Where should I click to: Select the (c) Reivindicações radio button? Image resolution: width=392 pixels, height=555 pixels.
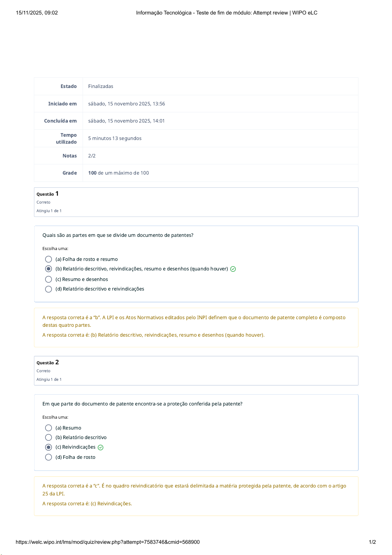point(48,447)
